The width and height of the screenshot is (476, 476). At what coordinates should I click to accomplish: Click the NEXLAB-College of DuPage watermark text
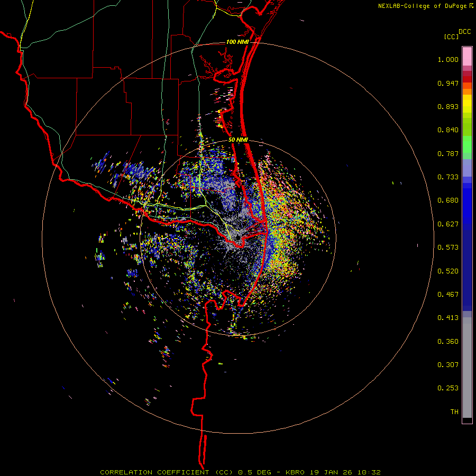click(x=426, y=6)
